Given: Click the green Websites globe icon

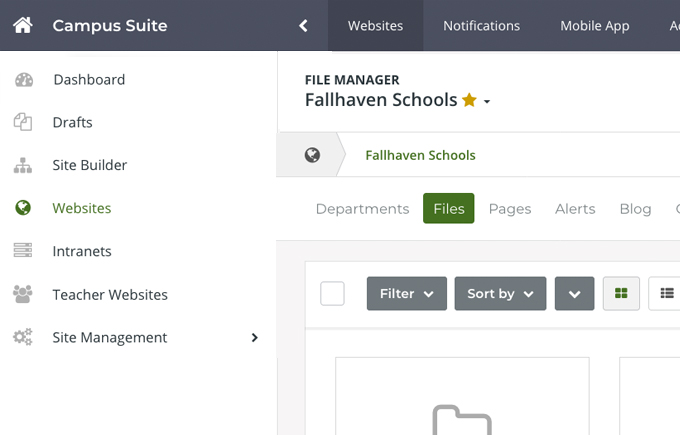Looking at the screenshot, I should (x=23, y=208).
